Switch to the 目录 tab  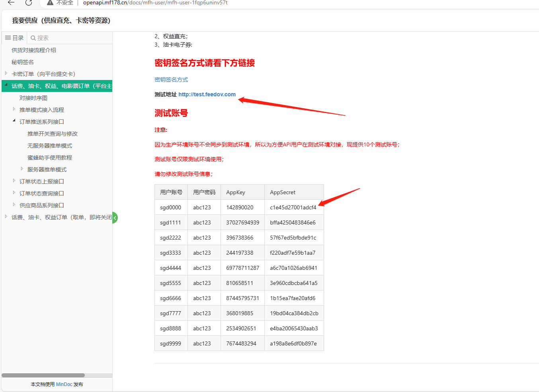point(14,38)
